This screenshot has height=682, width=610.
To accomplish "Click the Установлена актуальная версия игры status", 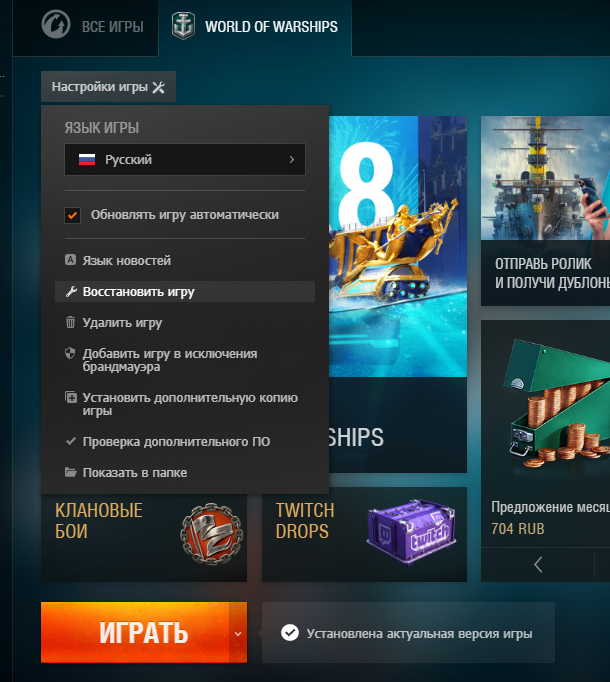I will 408,633.
